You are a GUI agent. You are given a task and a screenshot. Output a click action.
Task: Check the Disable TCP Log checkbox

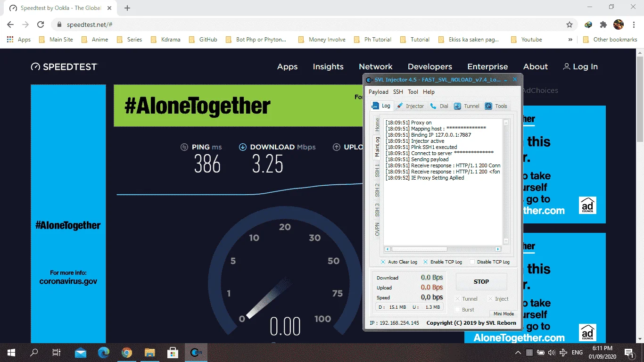click(472, 262)
